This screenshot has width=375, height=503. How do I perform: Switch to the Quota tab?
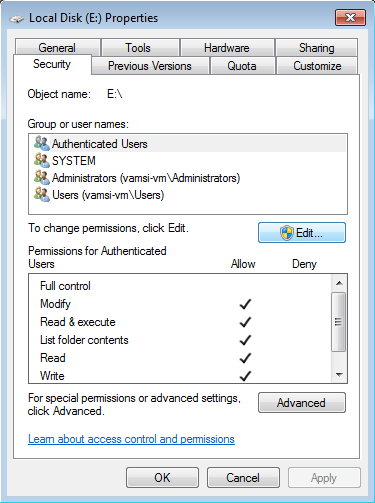(x=242, y=66)
